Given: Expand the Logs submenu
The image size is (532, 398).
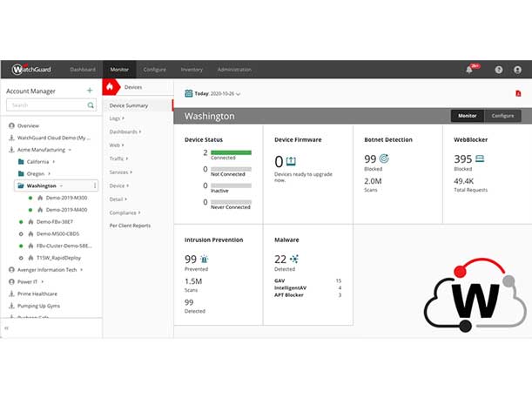Looking at the screenshot, I should [117, 118].
